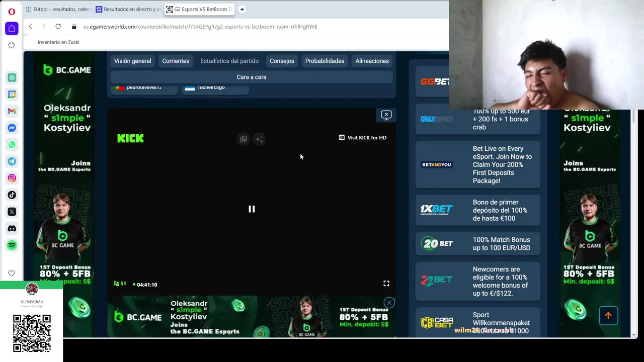644x362 pixels.
Task: Open Instagram in the sidebar
Action: pyautogui.click(x=12, y=178)
